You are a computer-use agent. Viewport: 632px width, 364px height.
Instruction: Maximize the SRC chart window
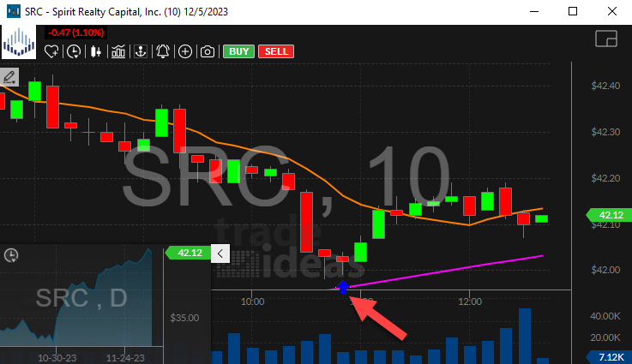point(573,11)
